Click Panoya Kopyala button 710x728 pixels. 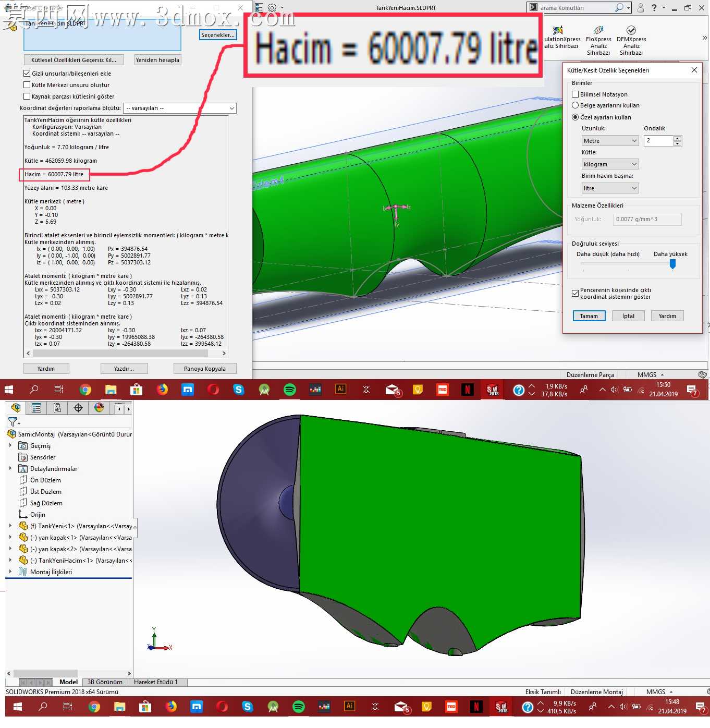click(x=205, y=369)
